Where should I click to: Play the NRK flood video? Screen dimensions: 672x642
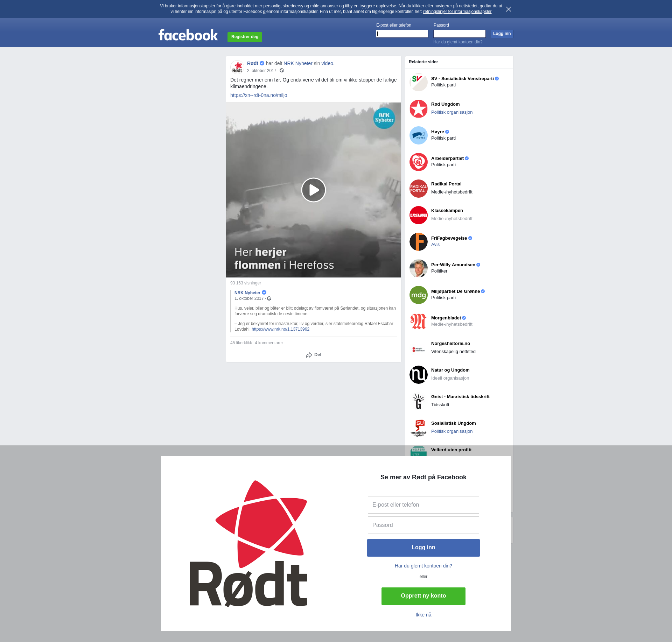click(x=314, y=190)
